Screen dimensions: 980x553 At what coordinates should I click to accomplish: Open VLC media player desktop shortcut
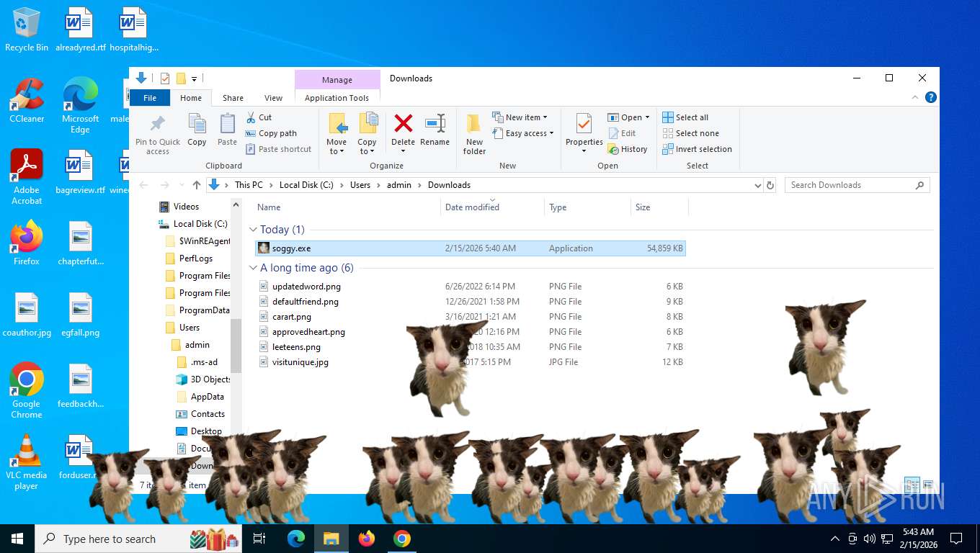tap(27, 462)
